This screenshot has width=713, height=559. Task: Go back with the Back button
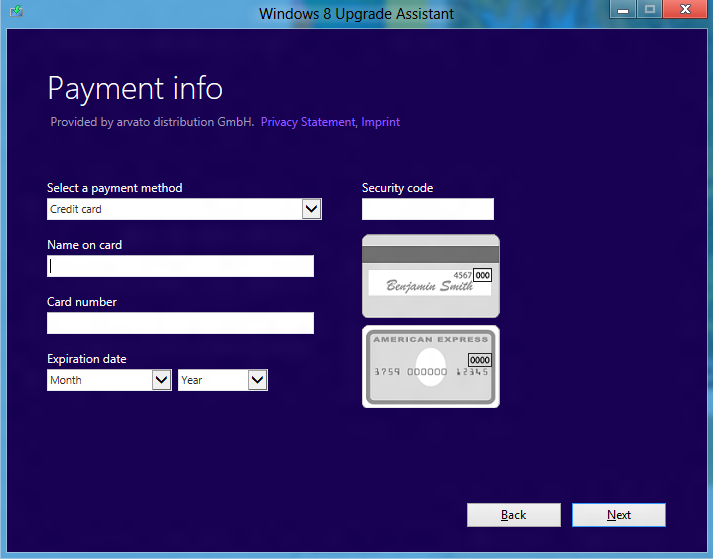513,515
